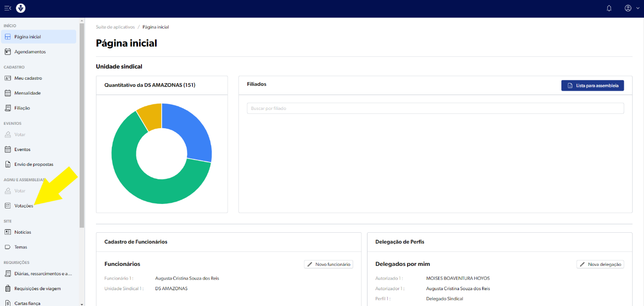
Task: Click the Filiação icon in sidebar
Action: [x=8, y=108]
